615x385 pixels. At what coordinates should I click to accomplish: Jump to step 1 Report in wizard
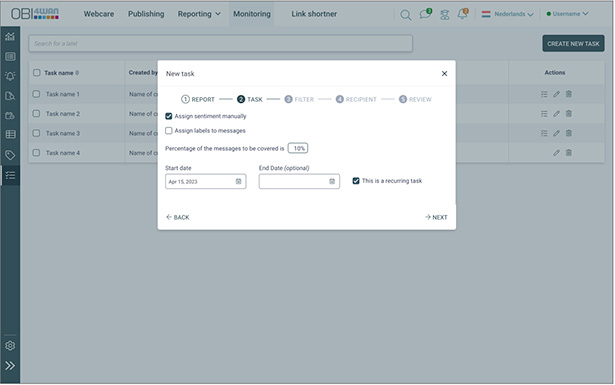coord(198,100)
